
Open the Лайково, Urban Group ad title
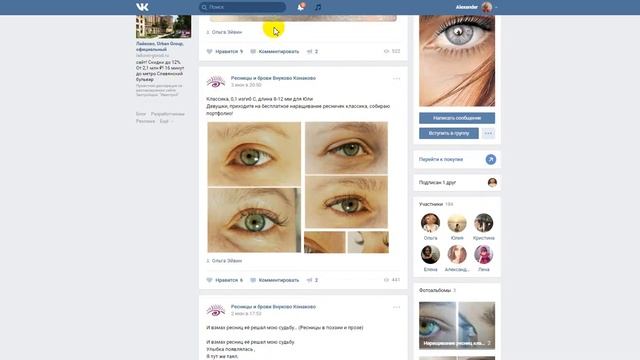point(160,46)
